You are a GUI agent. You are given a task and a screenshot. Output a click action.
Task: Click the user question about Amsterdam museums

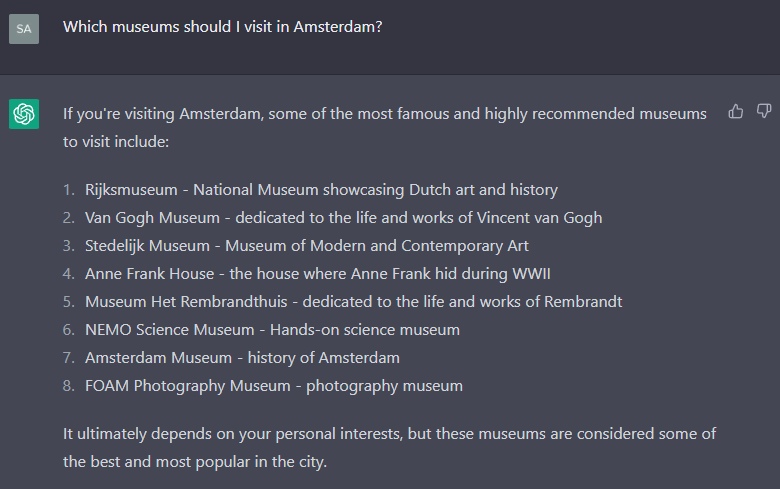[x=222, y=27]
